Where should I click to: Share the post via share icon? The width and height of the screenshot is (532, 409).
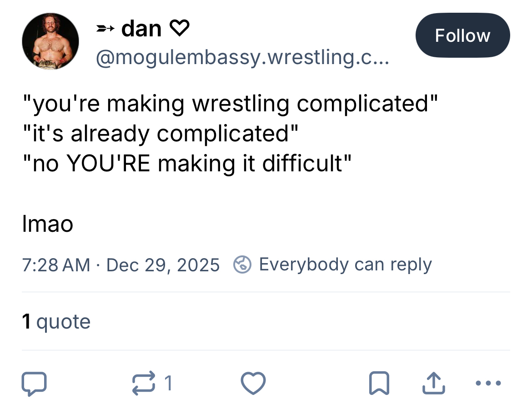point(432,383)
